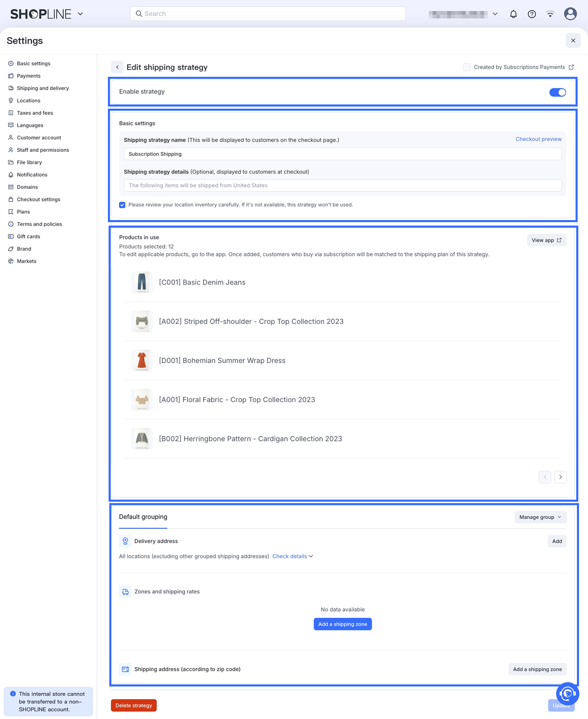Open the live chat support bubble
Image resolution: width=588 pixels, height=719 pixels.
click(567, 693)
